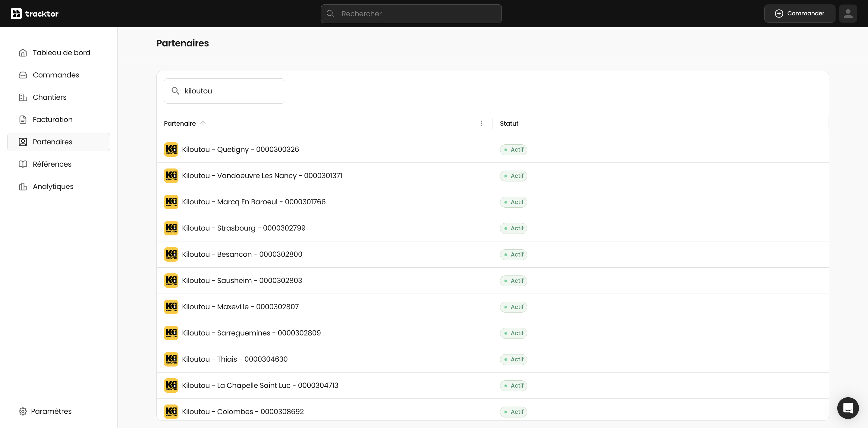Click Actif badge for Thiais

click(513, 359)
